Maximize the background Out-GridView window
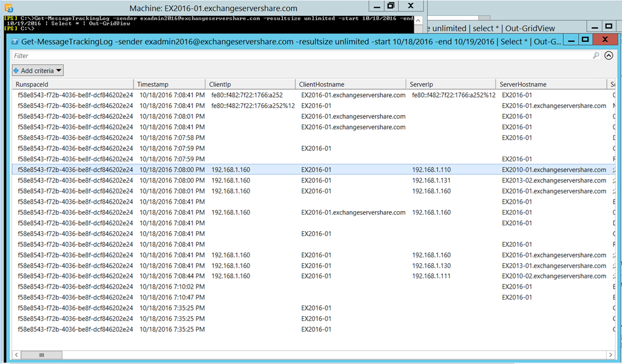Screen dimensions: 622x364 (x=609, y=27)
